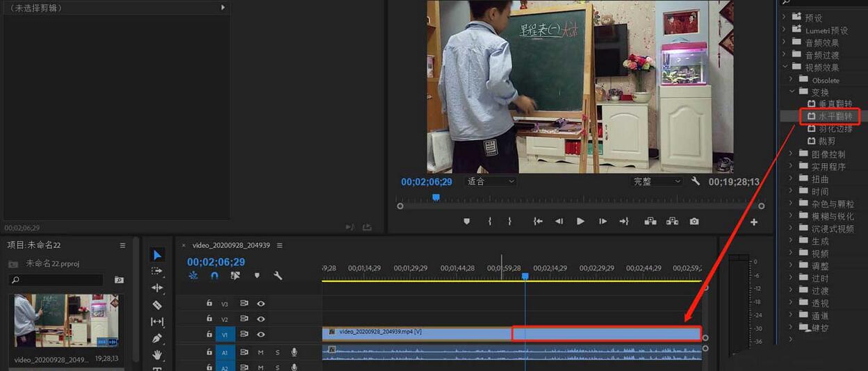Open program monitor wrench settings

click(x=696, y=181)
